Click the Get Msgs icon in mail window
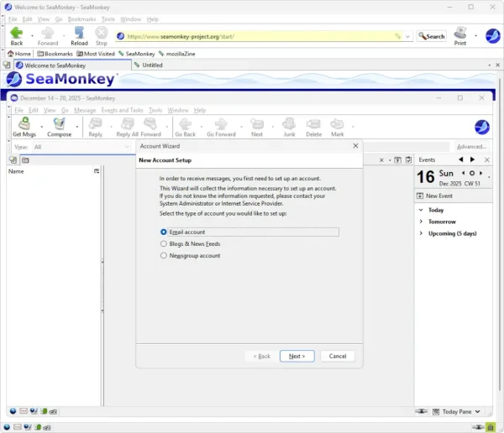The width and height of the screenshot is (504, 433). point(24,123)
